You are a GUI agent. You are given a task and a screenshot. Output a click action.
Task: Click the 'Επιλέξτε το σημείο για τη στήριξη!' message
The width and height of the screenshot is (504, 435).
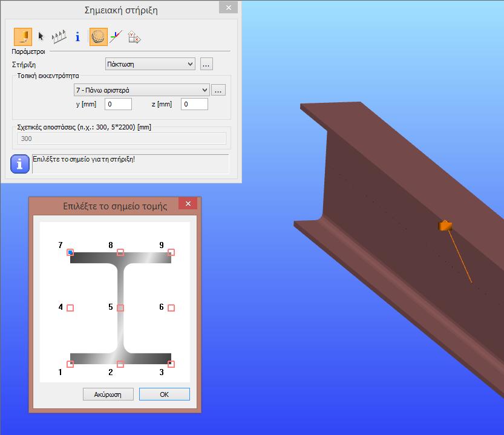pos(84,159)
